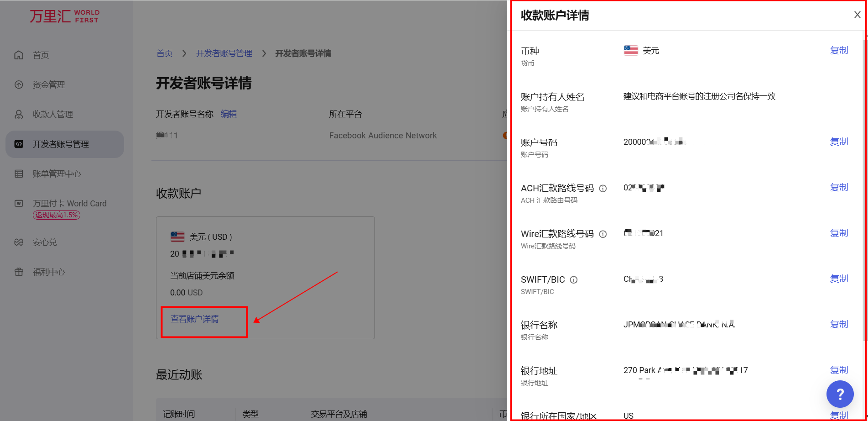Click the 资金管理 sidebar icon
868x421 pixels.
tap(19, 84)
